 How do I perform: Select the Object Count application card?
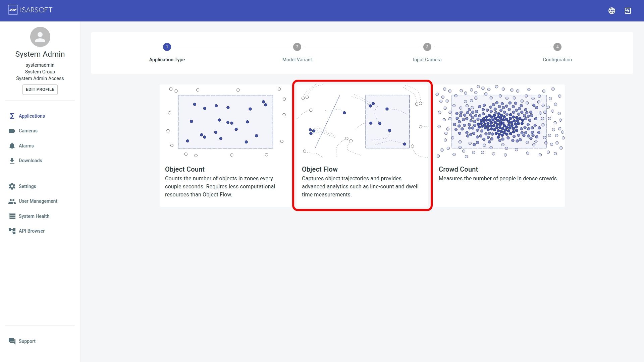[x=225, y=145]
